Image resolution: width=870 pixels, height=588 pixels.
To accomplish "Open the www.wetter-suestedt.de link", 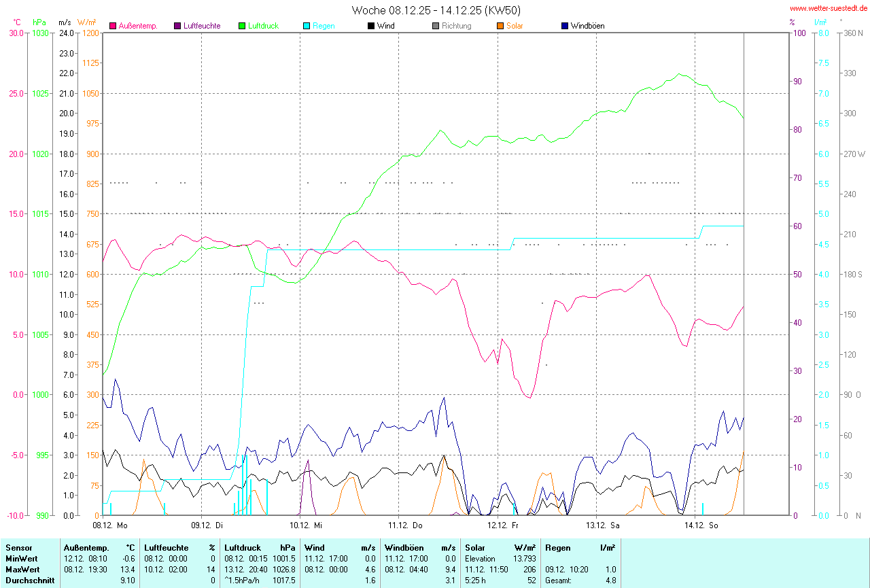I will 828,9.
